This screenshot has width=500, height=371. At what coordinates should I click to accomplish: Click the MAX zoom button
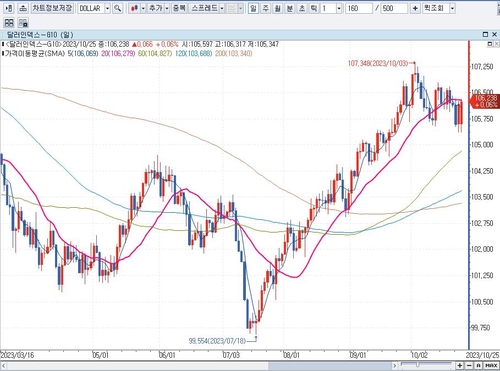[491, 366]
